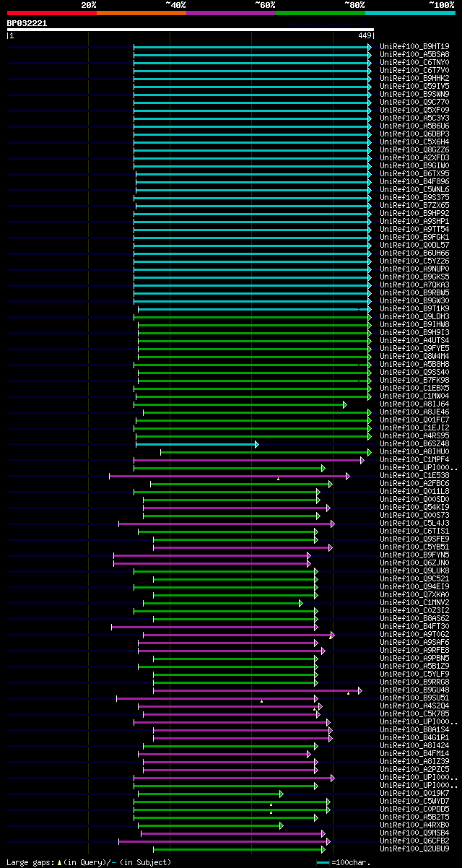Select UniRef100_B4F896 label

pyautogui.click(x=414, y=181)
